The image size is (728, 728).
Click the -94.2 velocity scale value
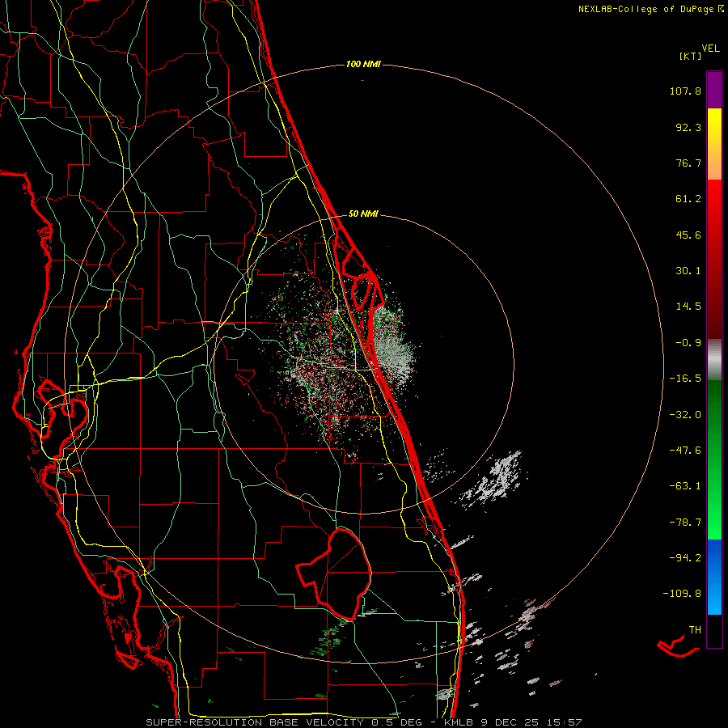tap(685, 557)
